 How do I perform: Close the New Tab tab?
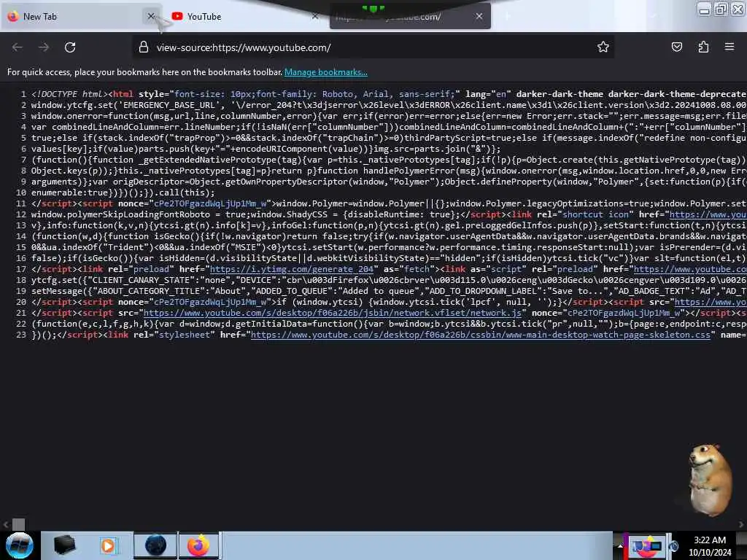[x=151, y=16]
